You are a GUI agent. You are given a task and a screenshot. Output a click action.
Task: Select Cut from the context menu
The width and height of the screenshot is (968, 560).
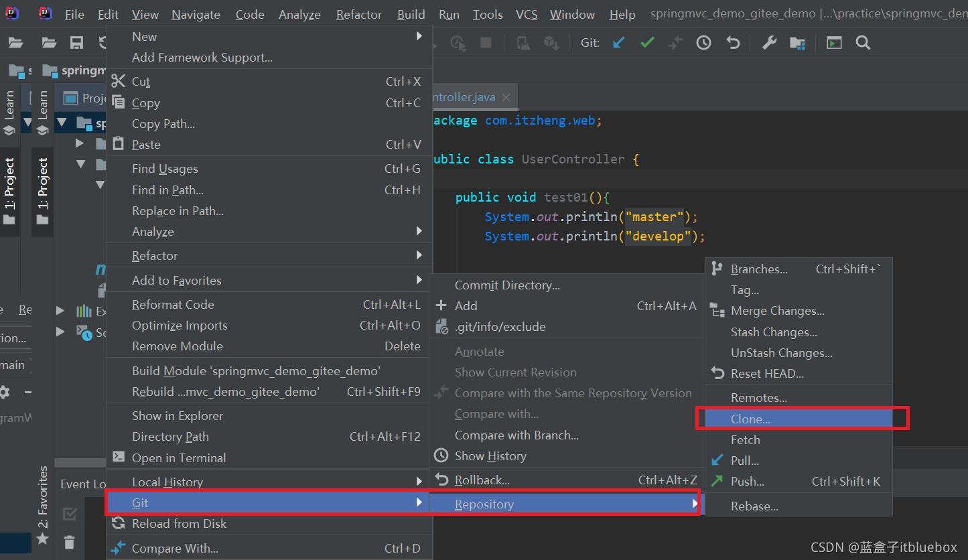coord(269,82)
